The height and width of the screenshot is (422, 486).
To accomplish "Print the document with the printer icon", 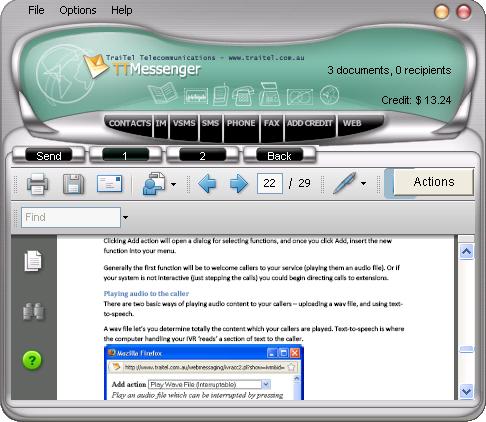I will [x=37, y=184].
